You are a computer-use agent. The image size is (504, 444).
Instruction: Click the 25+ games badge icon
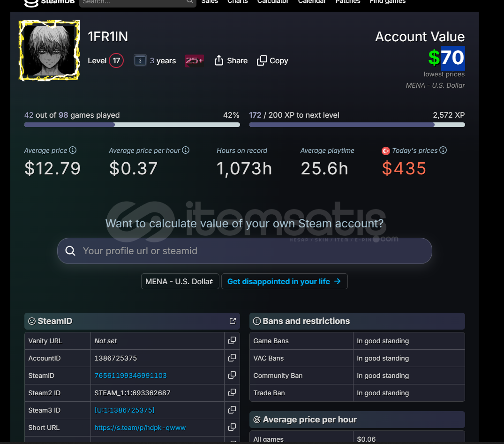pyautogui.click(x=194, y=60)
